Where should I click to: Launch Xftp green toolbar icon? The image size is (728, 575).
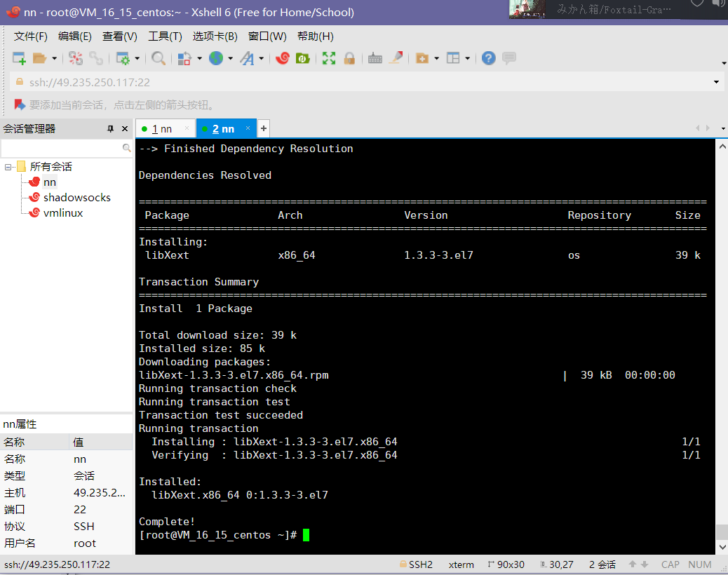[303, 58]
